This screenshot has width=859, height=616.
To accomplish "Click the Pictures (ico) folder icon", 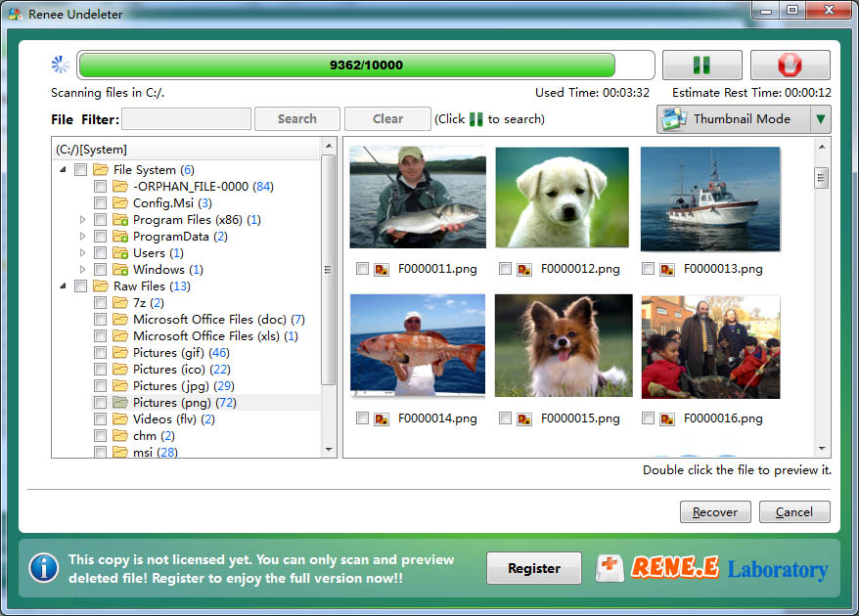I will (x=120, y=369).
